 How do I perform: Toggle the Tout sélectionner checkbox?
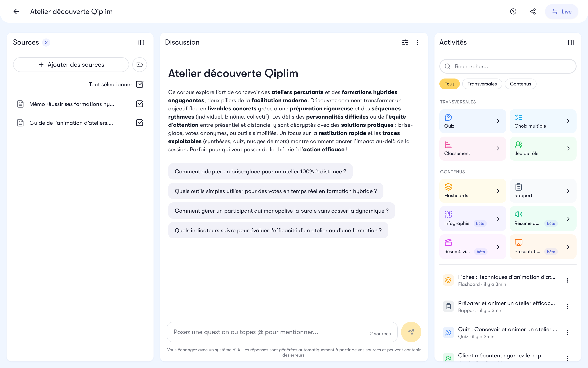pos(140,84)
